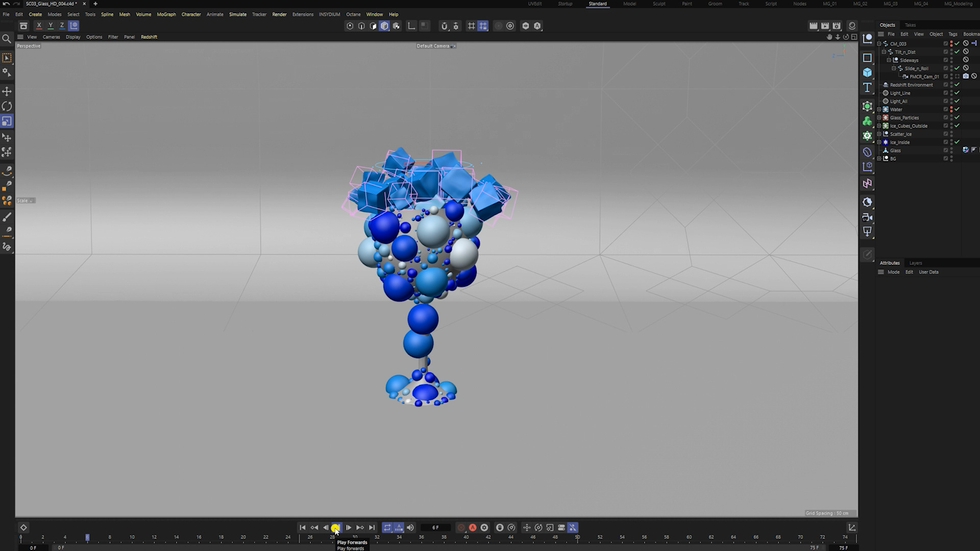This screenshot has height=551, width=980.
Task: Open the MoGraph menu
Action: click(x=166, y=14)
